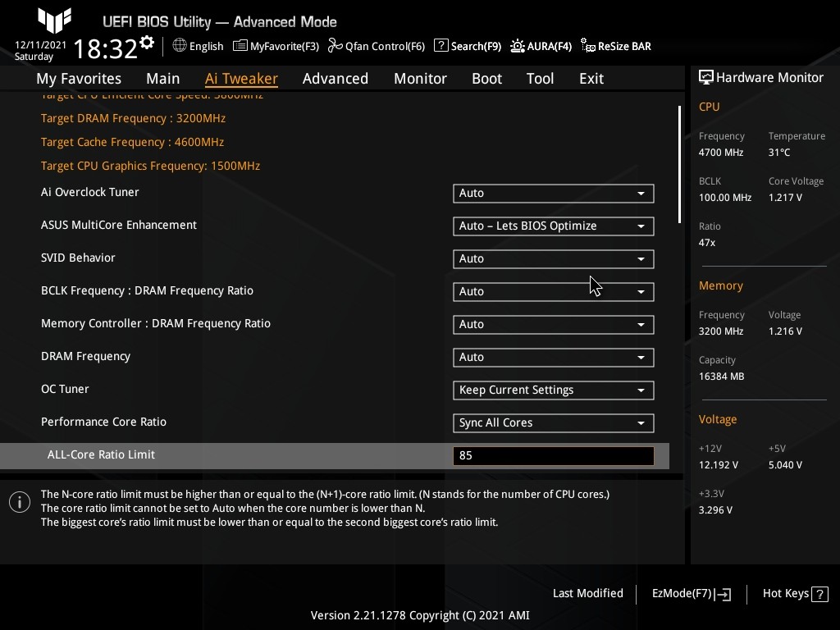Click the settings gear icon beside the clock
Viewport: 840px width, 630px height.
click(x=147, y=43)
